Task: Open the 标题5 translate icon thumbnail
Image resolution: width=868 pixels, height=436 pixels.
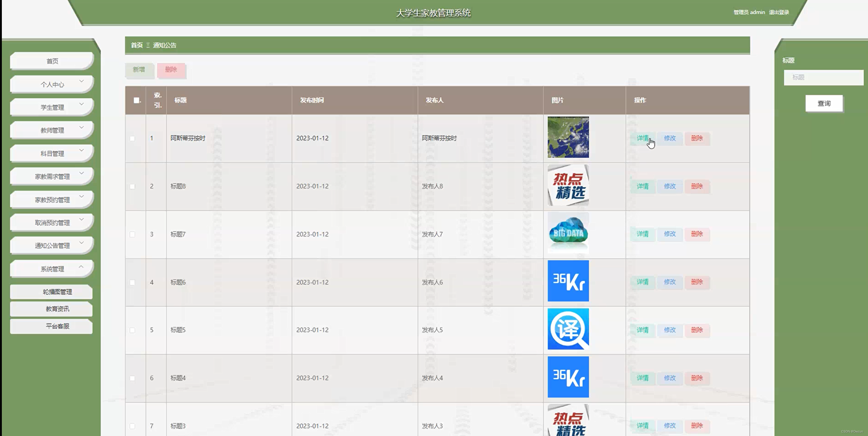Action: [x=568, y=329]
